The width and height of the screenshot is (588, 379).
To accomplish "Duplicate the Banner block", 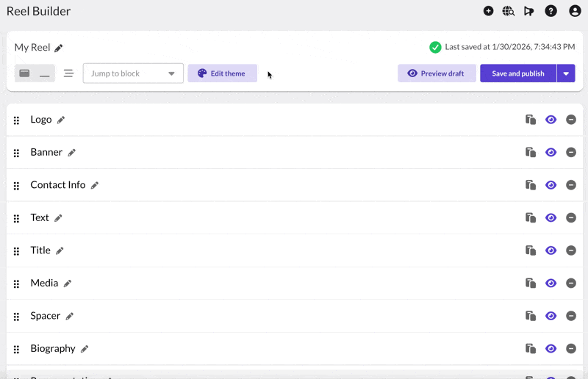I will coord(530,152).
